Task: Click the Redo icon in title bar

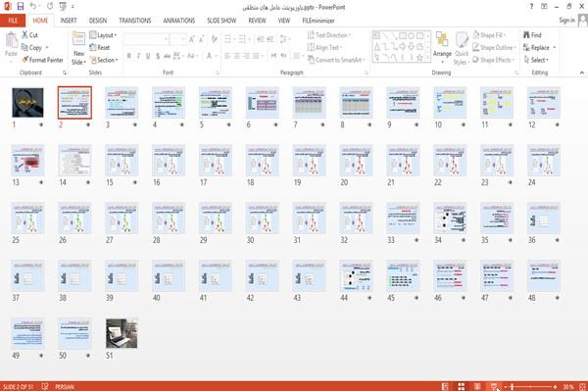Action: pos(50,6)
